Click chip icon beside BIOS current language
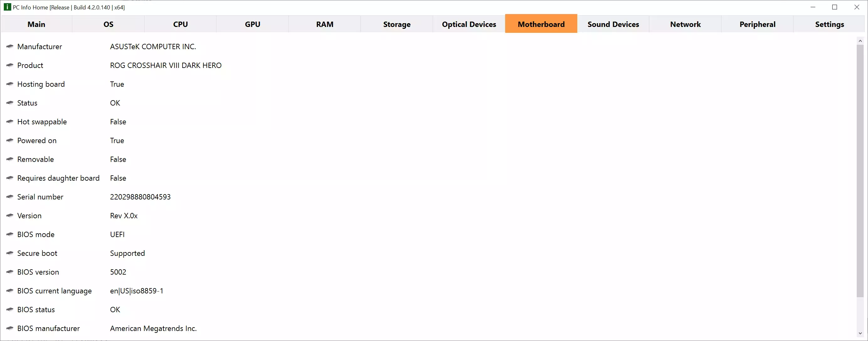This screenshot has height=341, width=868. [10, 291]
